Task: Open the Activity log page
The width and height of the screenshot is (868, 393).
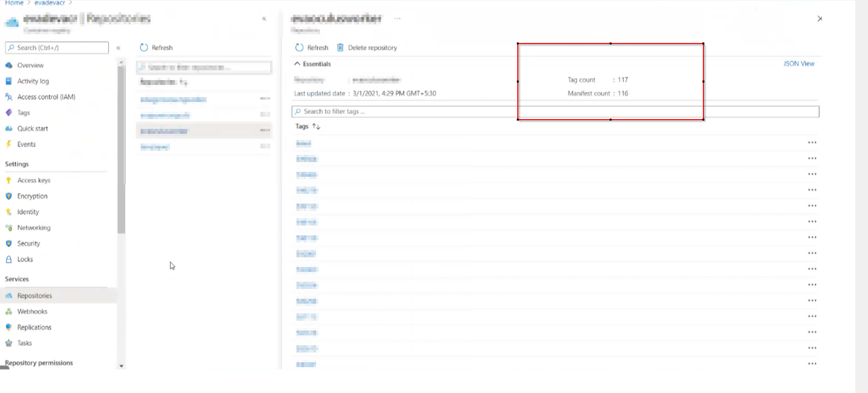Action: pos(33,81)
